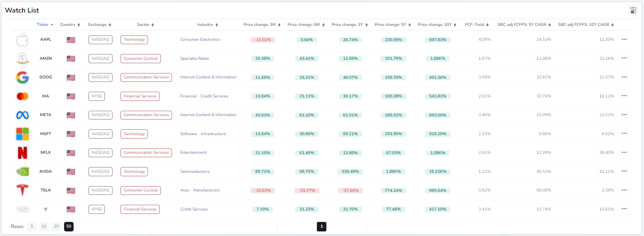Image resolution: width=644 pixels, height=236 pixels.
Task: Open the Software - Infrastructure industry link
Action: coord(203,134)
